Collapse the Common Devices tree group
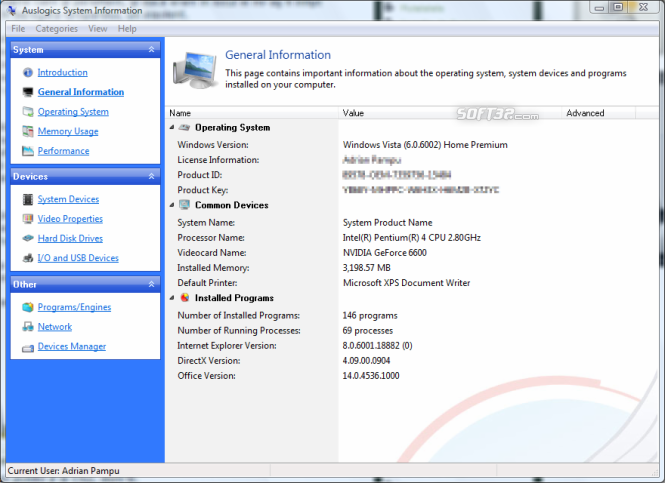This screenshot has width=665, height=483. point(172,205)
